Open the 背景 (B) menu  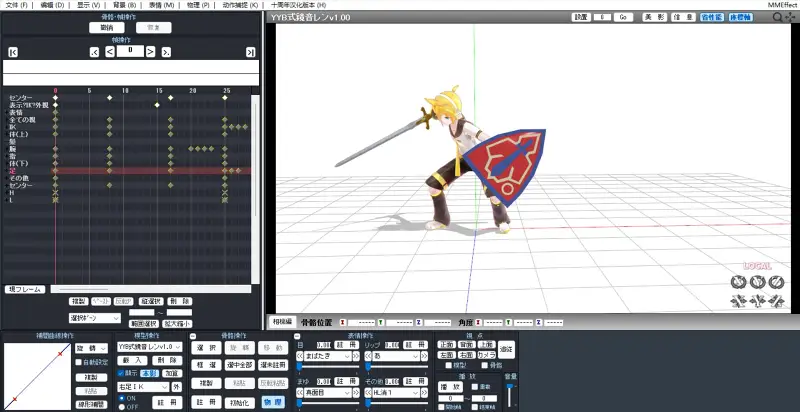(x=124, y=5)
